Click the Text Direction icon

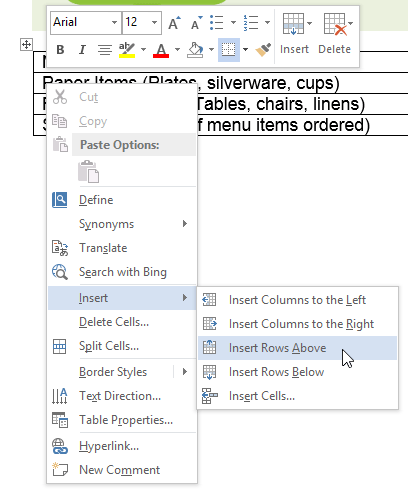[60, 396]
